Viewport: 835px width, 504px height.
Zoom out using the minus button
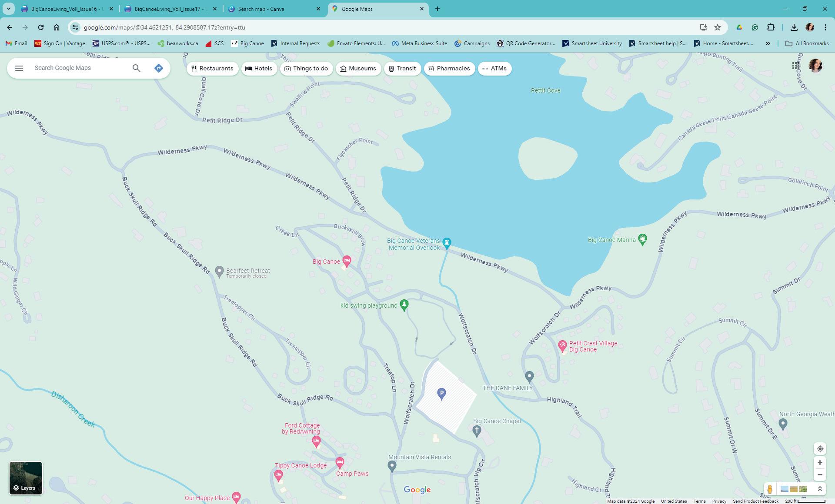pos(820,475)
